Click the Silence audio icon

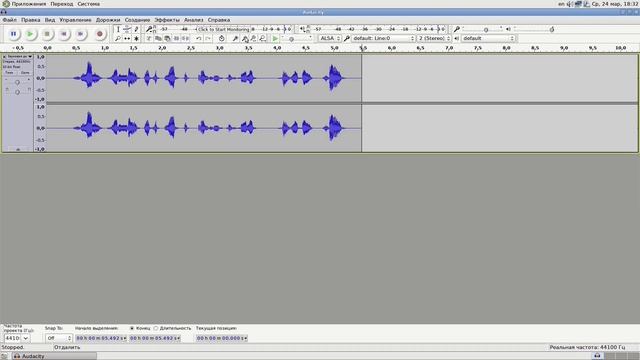click(x=185, y=38)
